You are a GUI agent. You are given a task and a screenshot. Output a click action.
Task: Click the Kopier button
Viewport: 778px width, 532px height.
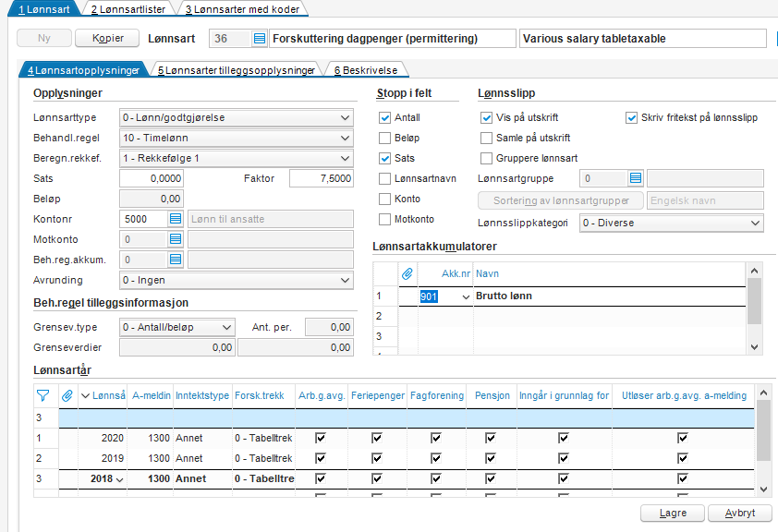[x=106, y=39]
